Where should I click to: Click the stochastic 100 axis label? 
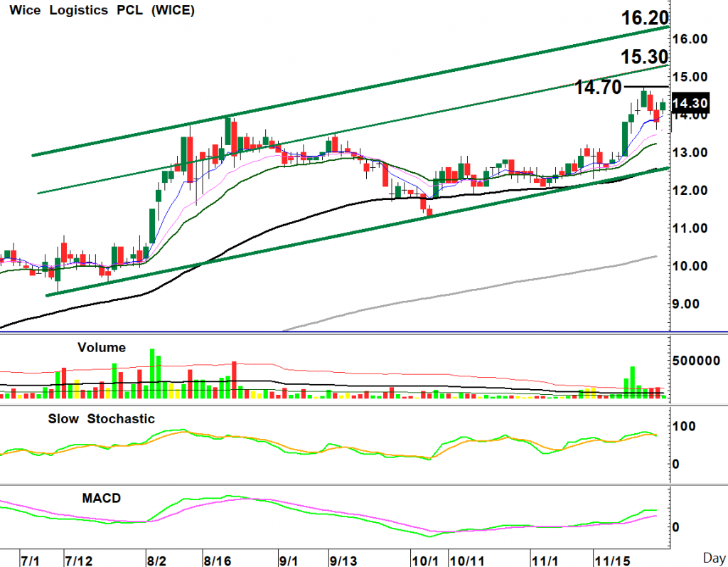click(x=684, y=426)
